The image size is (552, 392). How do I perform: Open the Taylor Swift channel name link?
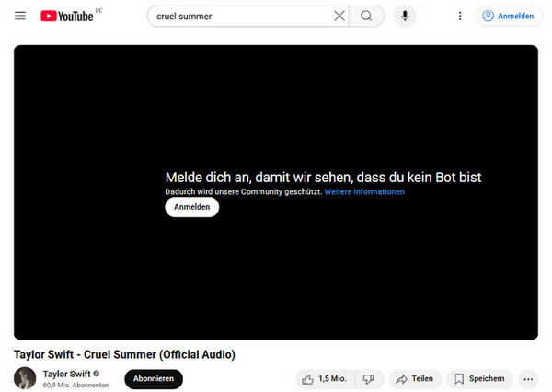67,374
